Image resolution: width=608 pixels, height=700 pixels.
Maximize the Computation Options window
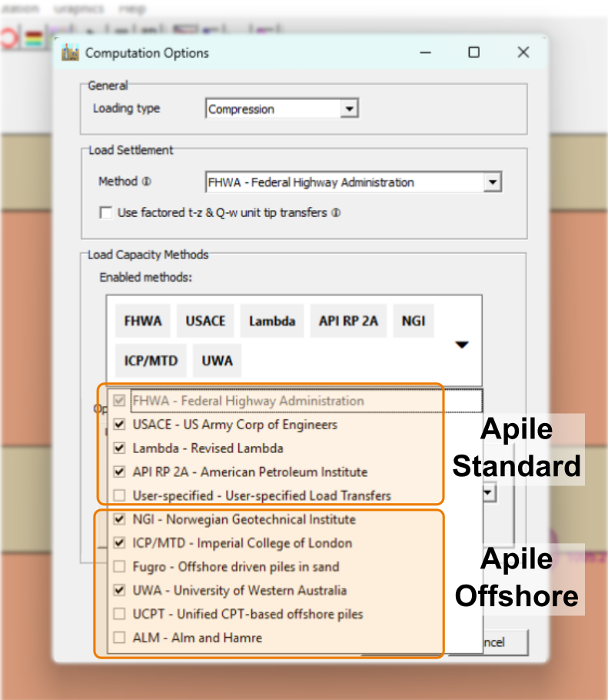click(x=473, y=52)
